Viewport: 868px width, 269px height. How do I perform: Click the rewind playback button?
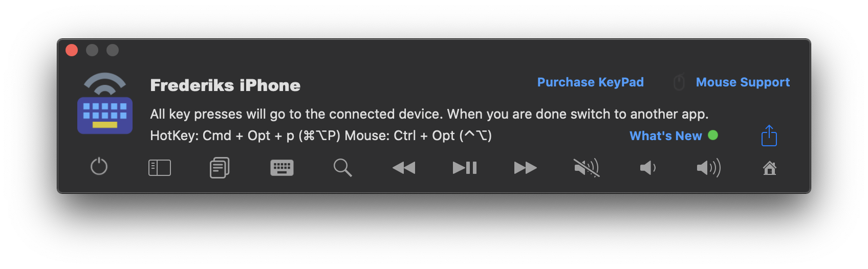pos(404,168)
